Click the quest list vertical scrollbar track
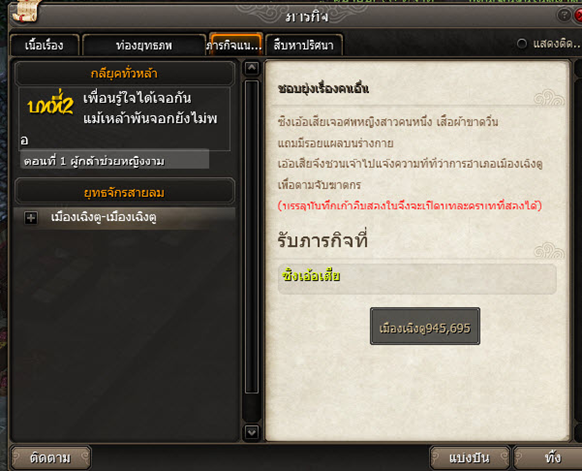Image resolution: width=582 pixels, height=471 pixels. click(x=252, y=237)
